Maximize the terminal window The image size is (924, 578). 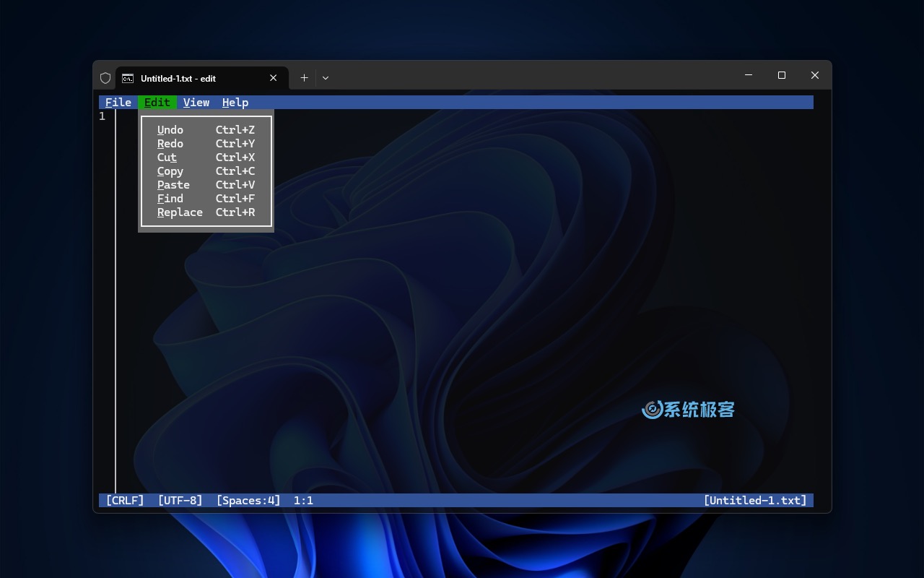(x=782, y=75)
